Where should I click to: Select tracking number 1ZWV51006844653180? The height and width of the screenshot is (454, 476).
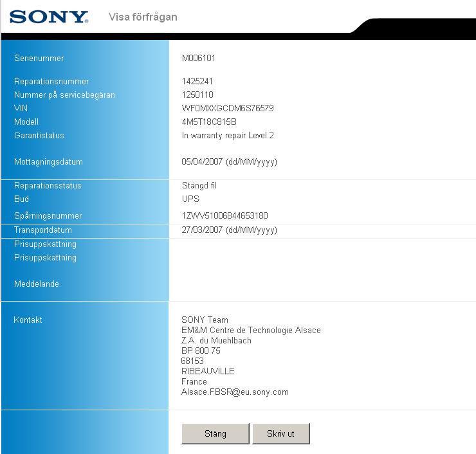pyautogui.click(x=224, y=215)
